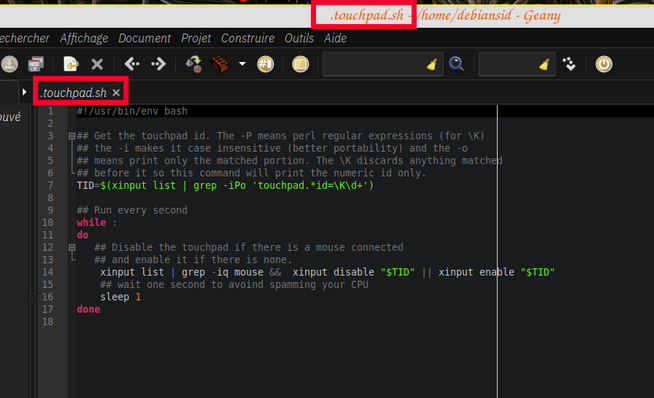Click the '## Disable the touchpad' comment line
This screenshot has width=654, height=398.
pyautogui.click(x=249, y=248)
